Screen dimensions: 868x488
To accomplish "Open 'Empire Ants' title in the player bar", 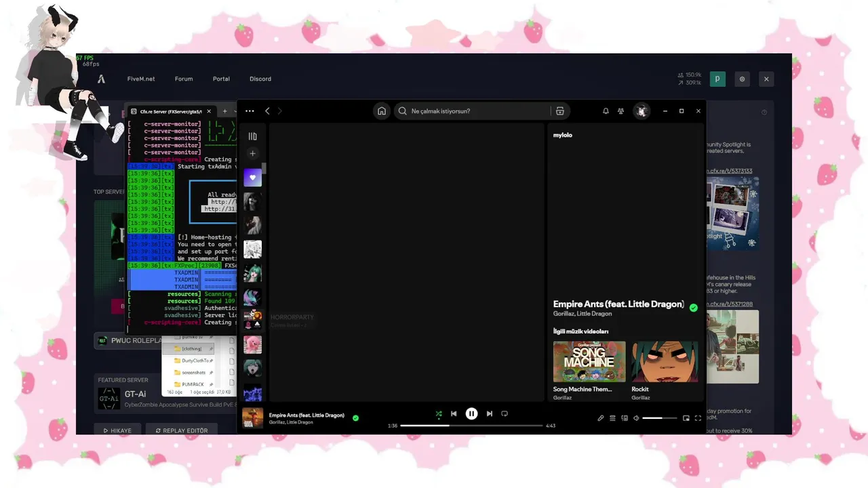I will click(x=307, y=415).
